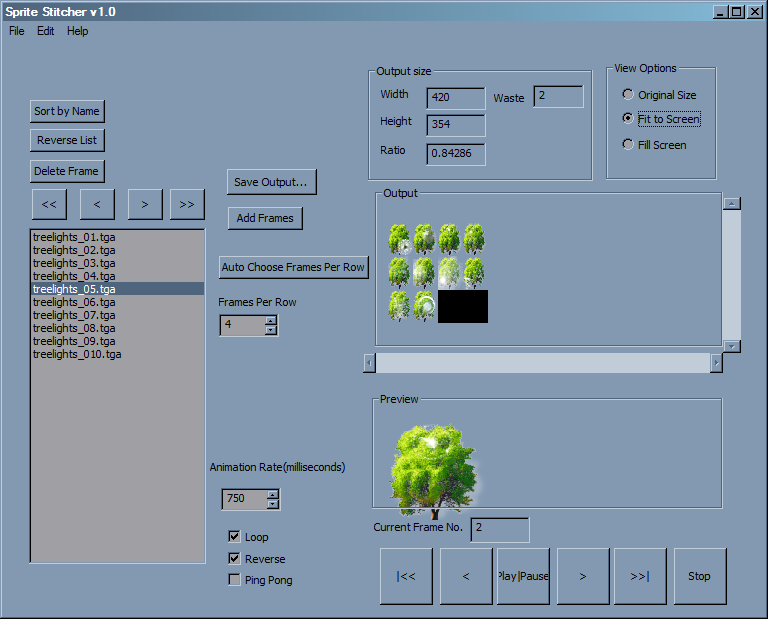The width and height of the screenshot is (768, 619).
Task: Click the Height field showing 354
Action: (x=456, y=125)
